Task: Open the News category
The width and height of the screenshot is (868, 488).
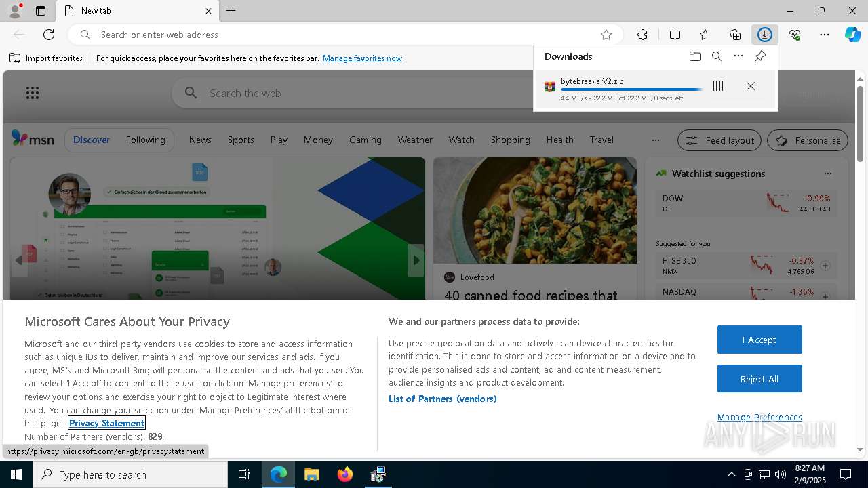Action: point(200,140)
